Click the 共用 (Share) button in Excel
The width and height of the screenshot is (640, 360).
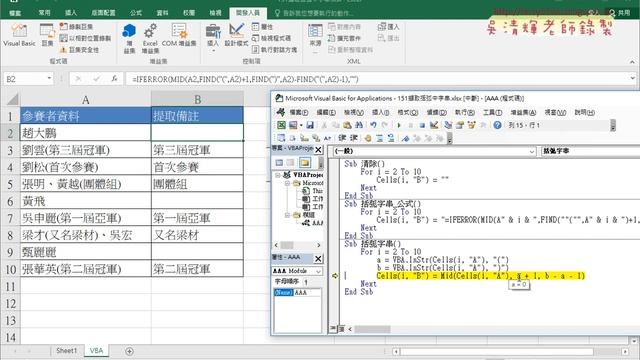(619, 13)
